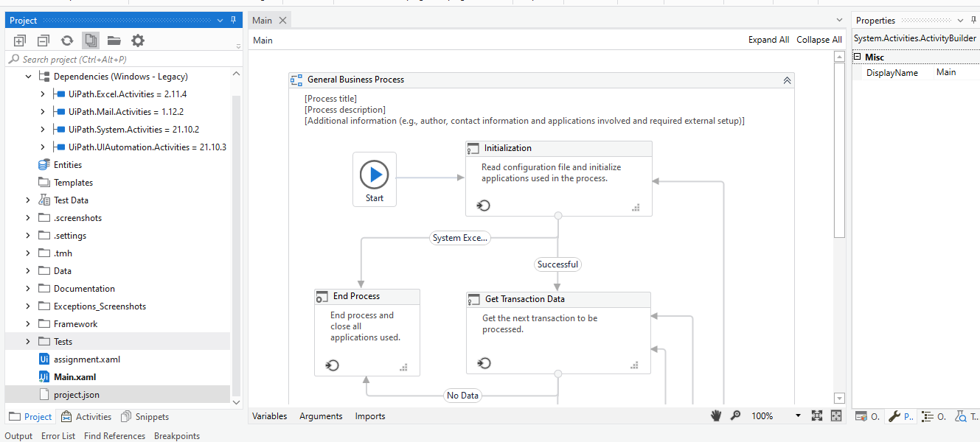
Task: Click the Collapse All link
Action: 819,39
